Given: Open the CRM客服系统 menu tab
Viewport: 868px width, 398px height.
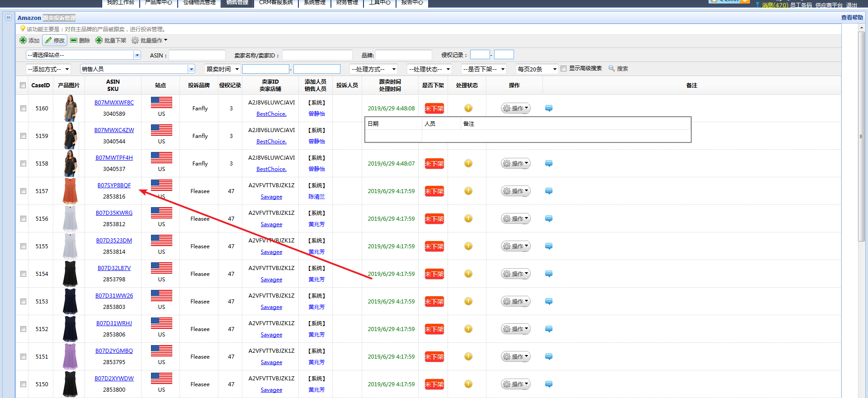Looking at the screenshot, I should (276, 3).
